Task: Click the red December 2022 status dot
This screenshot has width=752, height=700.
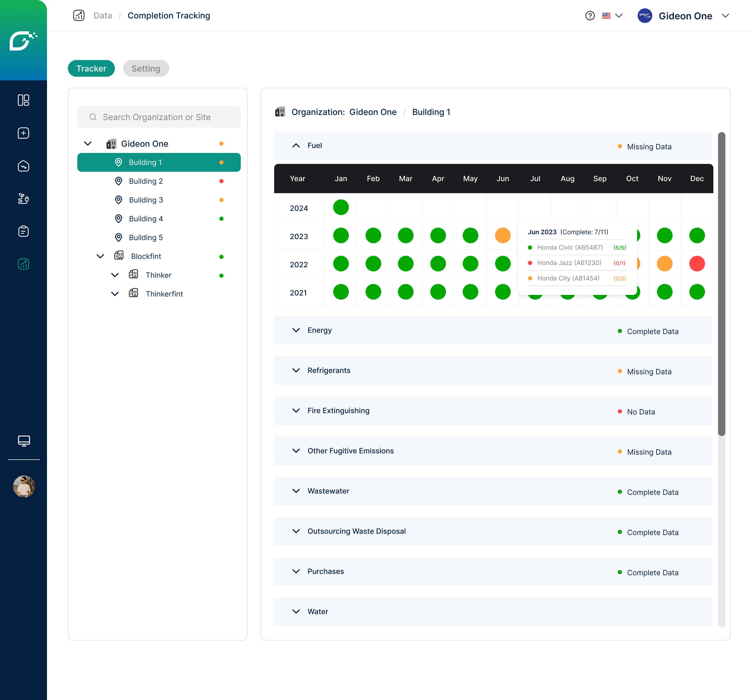Action: pos(697,264)
